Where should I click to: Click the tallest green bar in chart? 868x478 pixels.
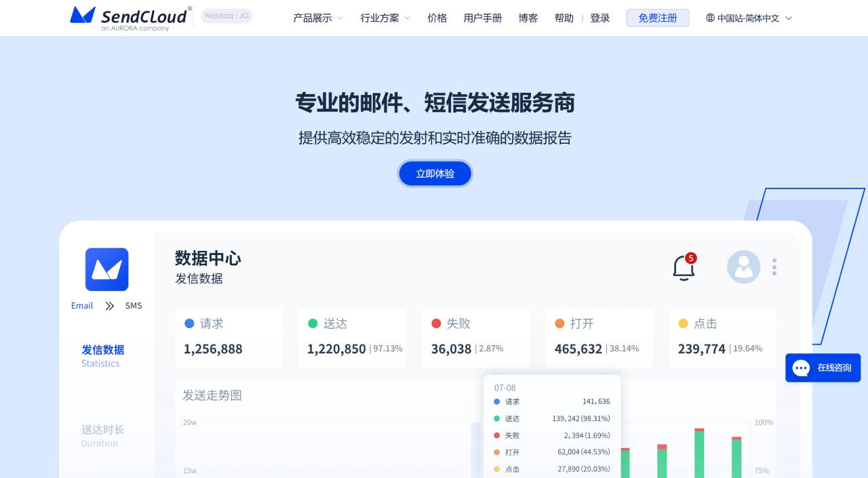(699, 454)
